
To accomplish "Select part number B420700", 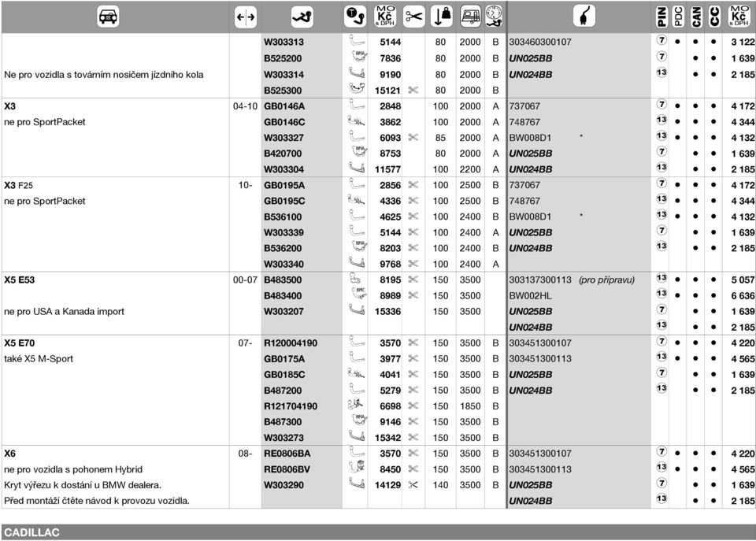I will tap(283, 154).
